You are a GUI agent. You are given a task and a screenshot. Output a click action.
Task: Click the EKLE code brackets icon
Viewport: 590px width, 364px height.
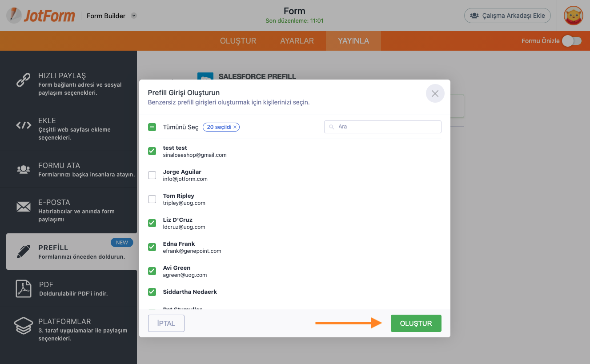[24, 125]
